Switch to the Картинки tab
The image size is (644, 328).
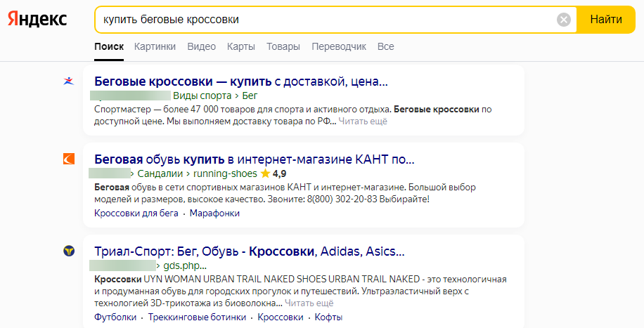[x=155, y=47]
